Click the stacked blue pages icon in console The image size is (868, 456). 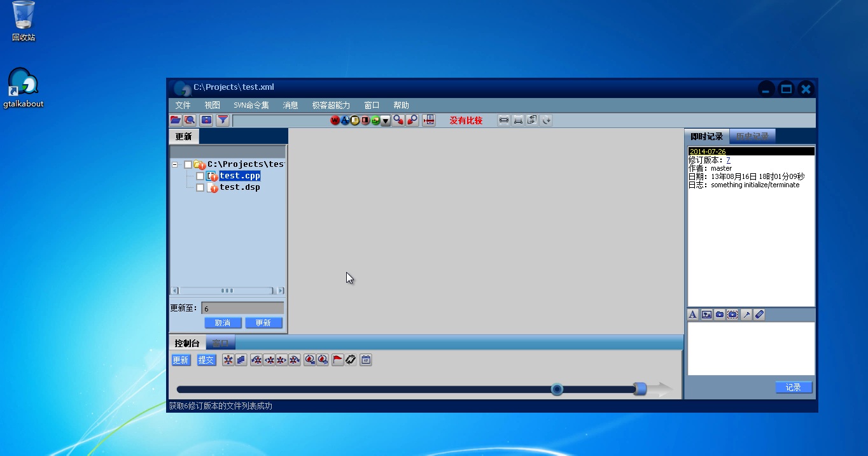coord(241,360)
